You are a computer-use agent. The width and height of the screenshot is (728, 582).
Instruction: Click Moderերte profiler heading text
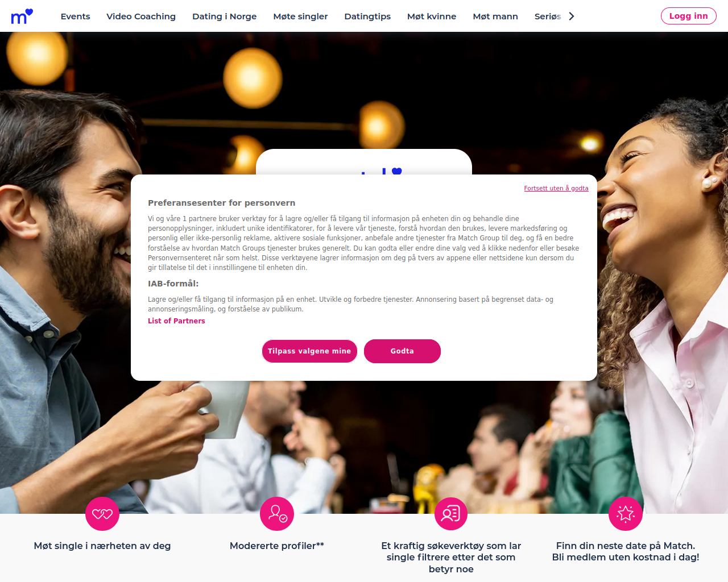[277, 546]
